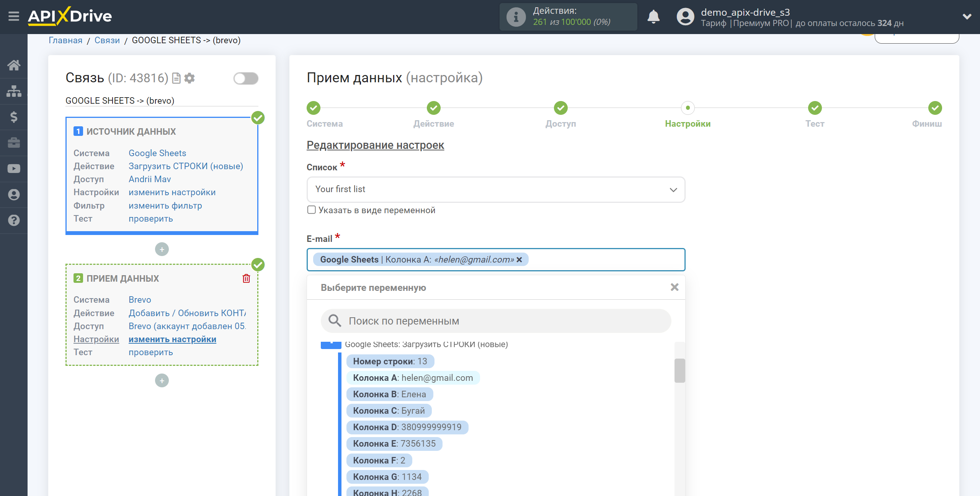Image resolution: width=980 pixels, height=496 pixels.
Task: Click изменить фильтр link
Action: coord(165,206)
